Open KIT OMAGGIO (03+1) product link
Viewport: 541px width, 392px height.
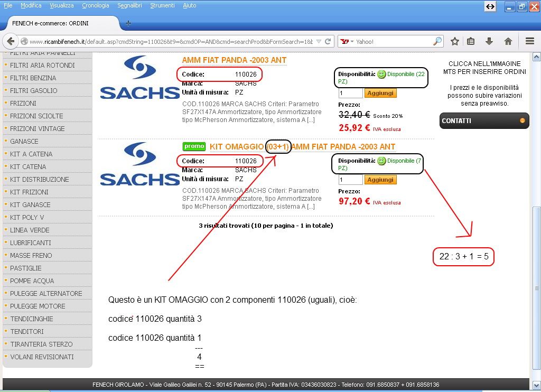302,147
